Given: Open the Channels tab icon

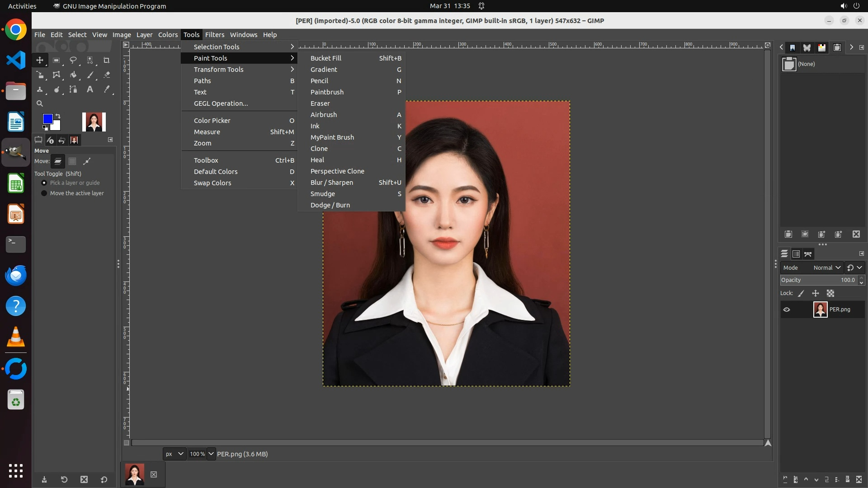Looking at the screenshot, I should [796, 254].
